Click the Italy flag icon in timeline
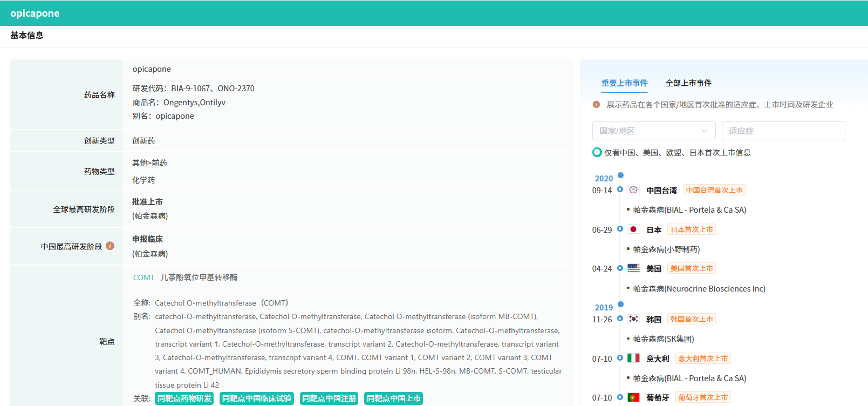Screen dimensions: 868x406 pyautogui.click(x=634, y=358)
